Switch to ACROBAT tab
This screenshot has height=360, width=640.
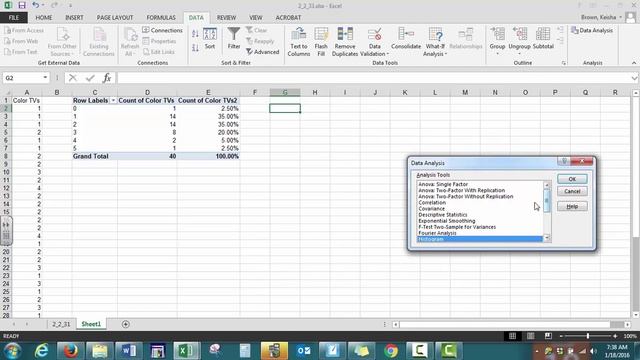(288, 18)
